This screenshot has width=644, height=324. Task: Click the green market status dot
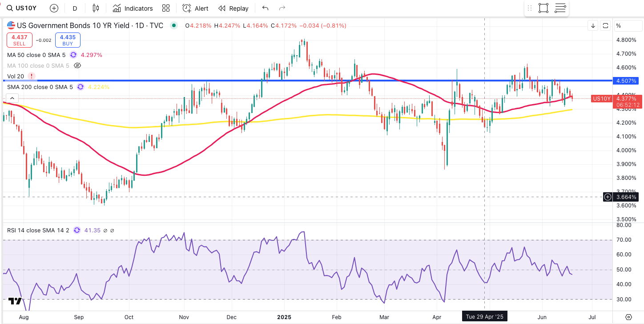[173, 26]
